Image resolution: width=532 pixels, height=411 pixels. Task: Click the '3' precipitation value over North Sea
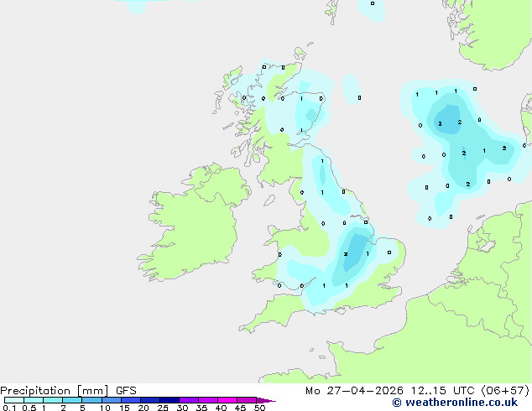(440, 124)
